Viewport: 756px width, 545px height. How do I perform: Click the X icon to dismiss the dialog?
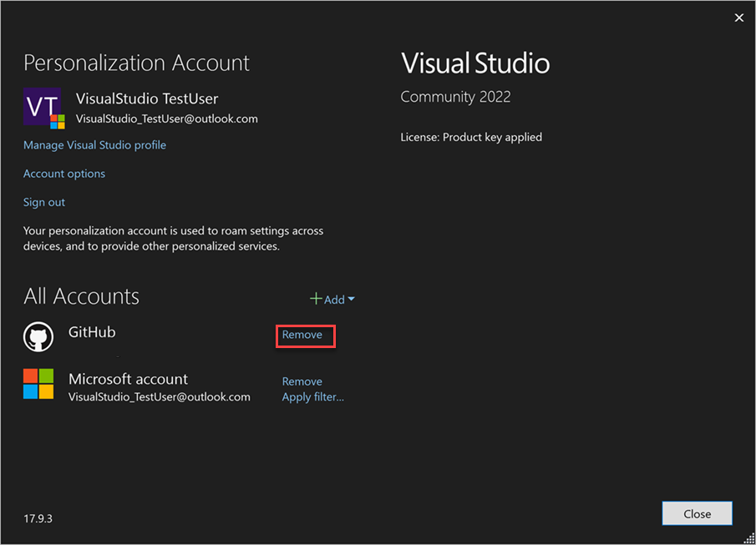point(738,17)
